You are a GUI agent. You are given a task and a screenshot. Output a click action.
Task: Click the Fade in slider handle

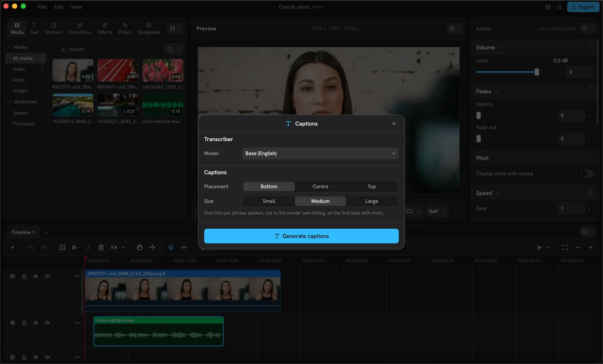(479, 116)
